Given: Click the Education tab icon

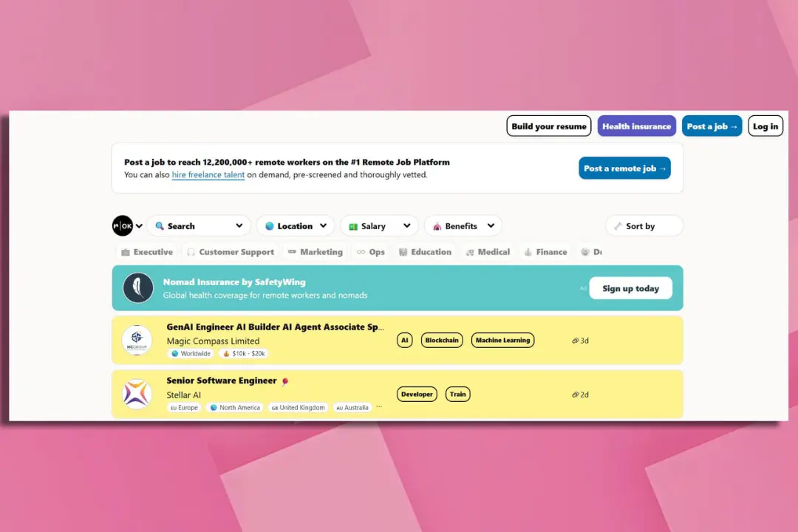Looking at the screenshot, I should (403, 252).
